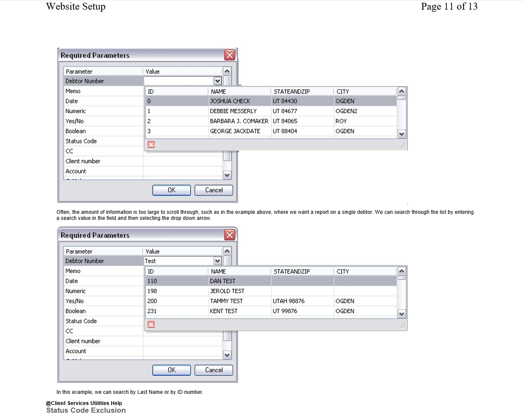This screenshot has height=420, width=524.
Task: Click OK in the upper dialog
Action: pyautogui.click(x=172, y=190)
